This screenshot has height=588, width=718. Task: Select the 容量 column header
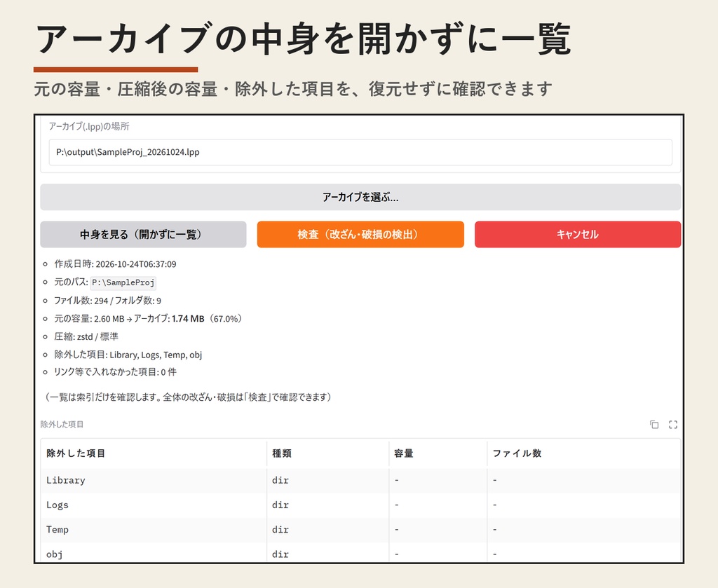tap(438, 453)
